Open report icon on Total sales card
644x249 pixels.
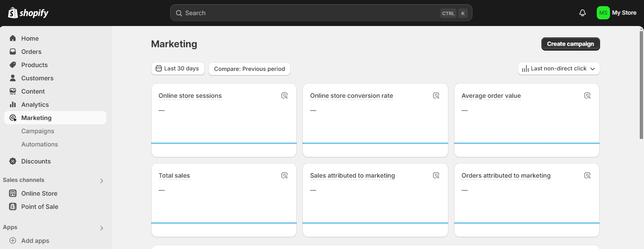click(284, 175)
